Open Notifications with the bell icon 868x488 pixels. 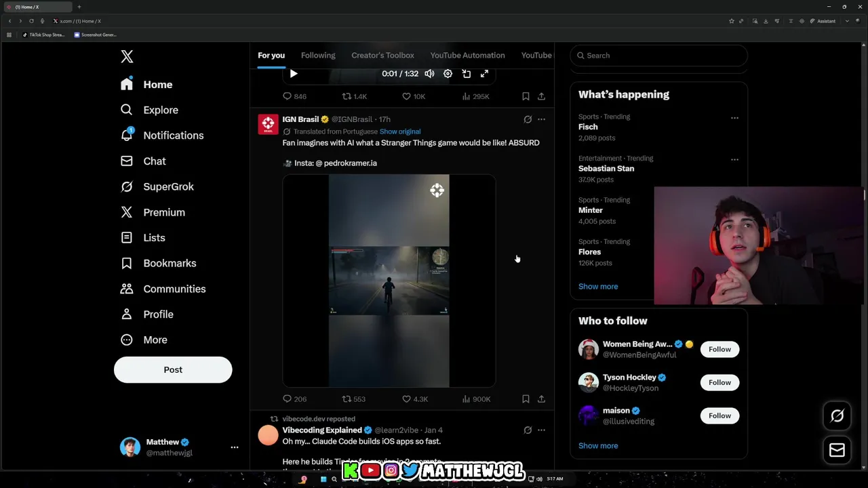(161, 136)
